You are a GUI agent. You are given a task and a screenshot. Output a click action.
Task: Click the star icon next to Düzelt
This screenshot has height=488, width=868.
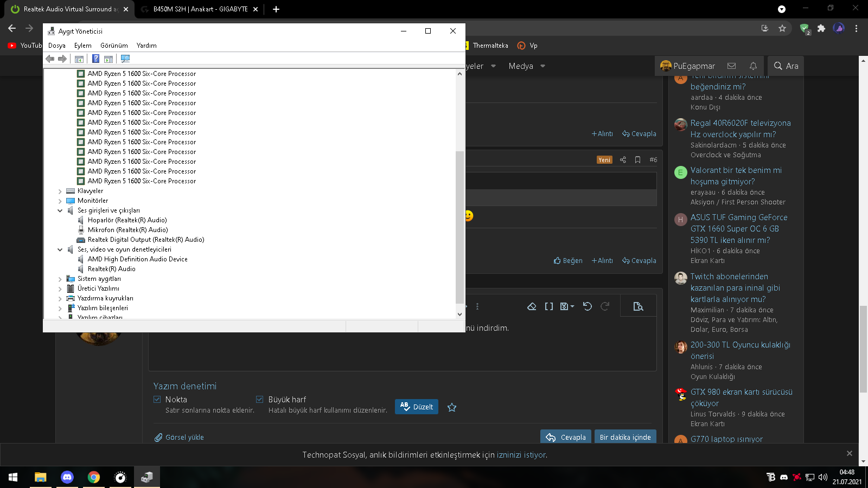point(452,407)
